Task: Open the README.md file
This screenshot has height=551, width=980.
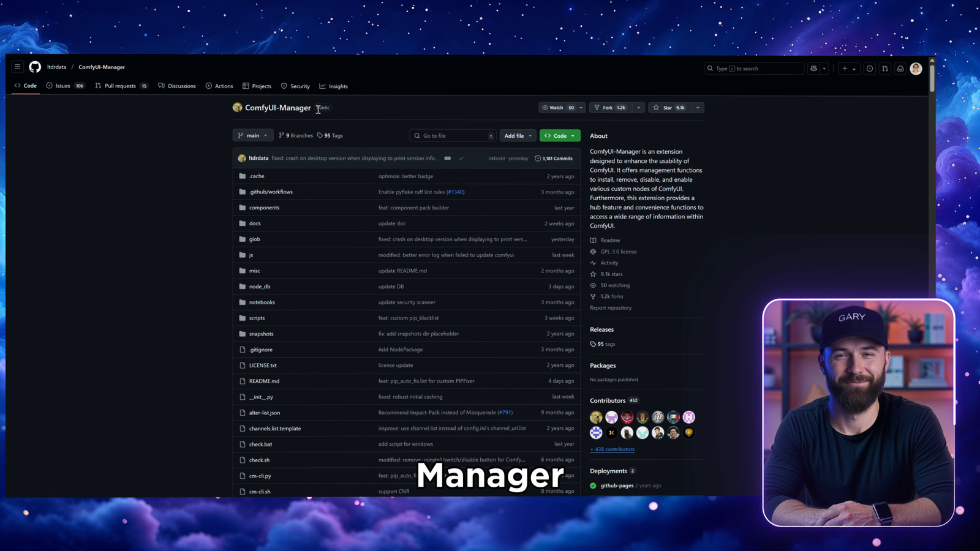Action: pos(264,381)
